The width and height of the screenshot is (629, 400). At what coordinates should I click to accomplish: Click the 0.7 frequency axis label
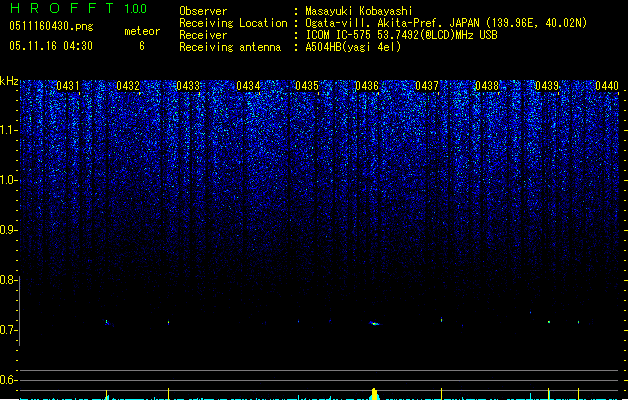click(8, 330)
